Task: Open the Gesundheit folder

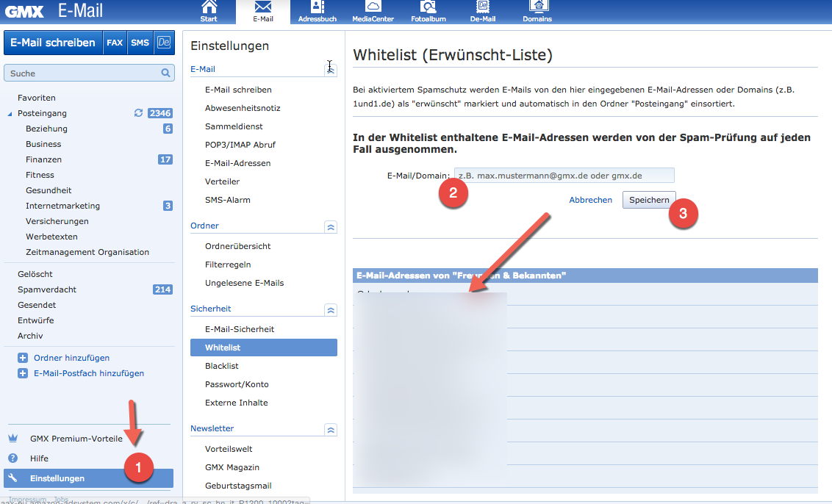Action: (x=49, y=190)
